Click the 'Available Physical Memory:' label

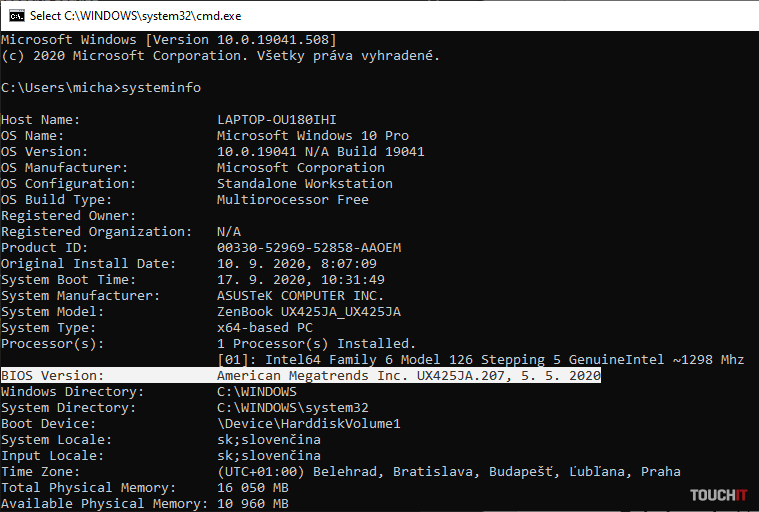(x=105, y=503)
